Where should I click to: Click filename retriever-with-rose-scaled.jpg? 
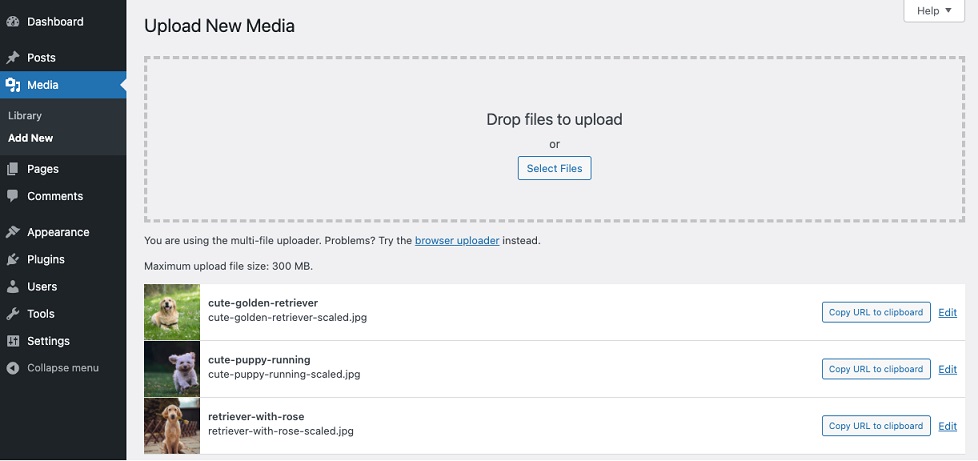click(x=281, y=431)
